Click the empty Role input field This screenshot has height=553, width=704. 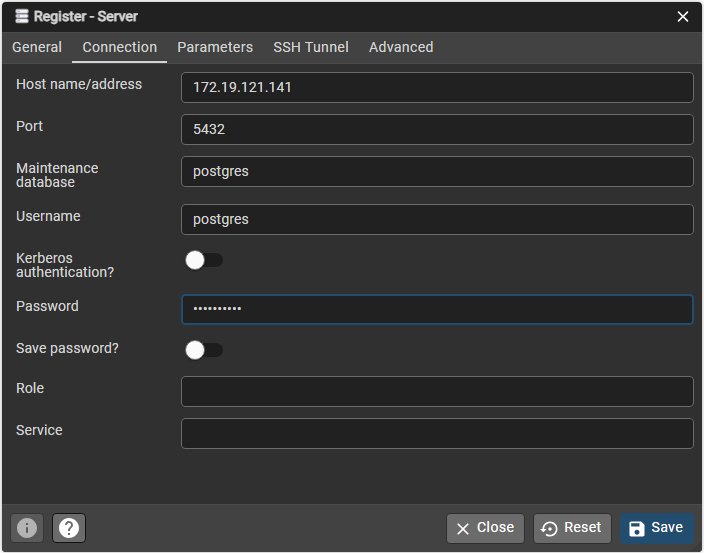tap(437, 391)
